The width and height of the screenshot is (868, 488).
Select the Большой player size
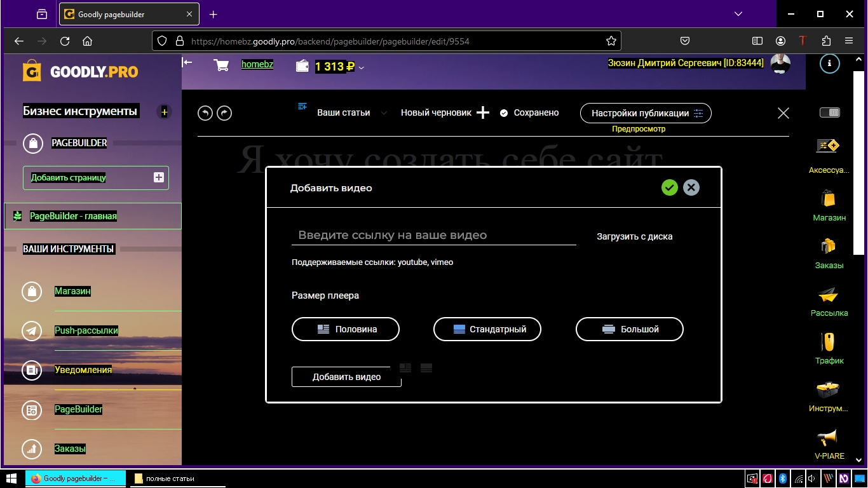(x=630, y=329)
